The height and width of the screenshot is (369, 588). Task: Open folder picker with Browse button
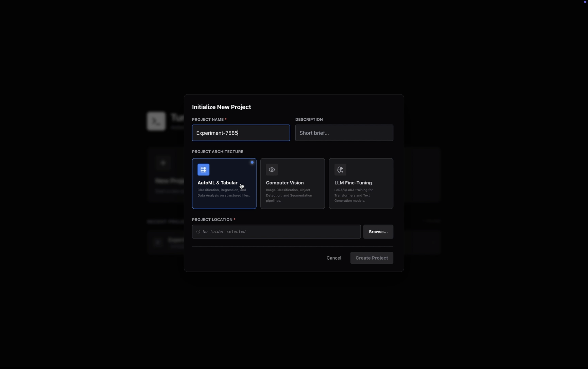tap(378, 232)
